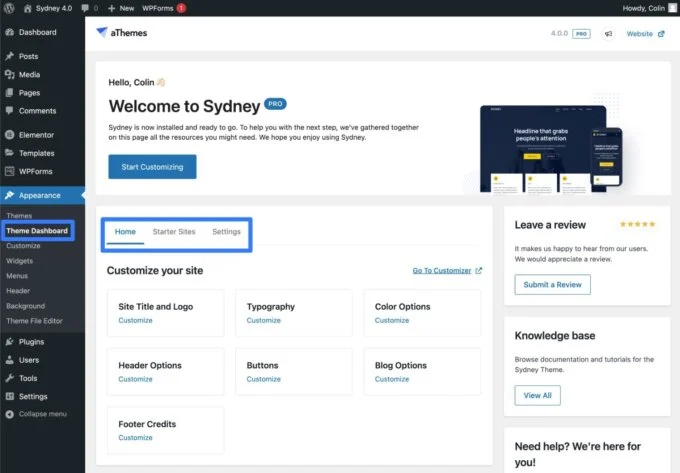680x473 pixels.
Task: Click the Users person icon
Action: pos(10,360)
